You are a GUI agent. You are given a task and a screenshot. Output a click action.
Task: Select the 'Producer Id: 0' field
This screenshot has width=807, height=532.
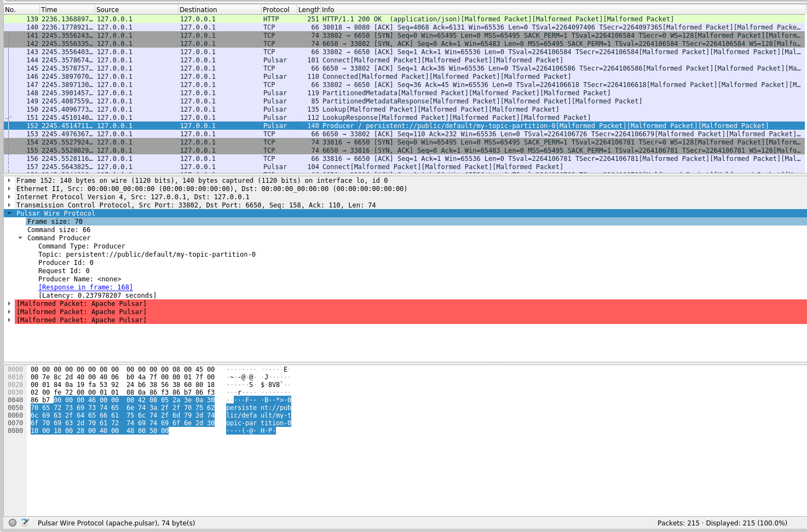point(66,262)
